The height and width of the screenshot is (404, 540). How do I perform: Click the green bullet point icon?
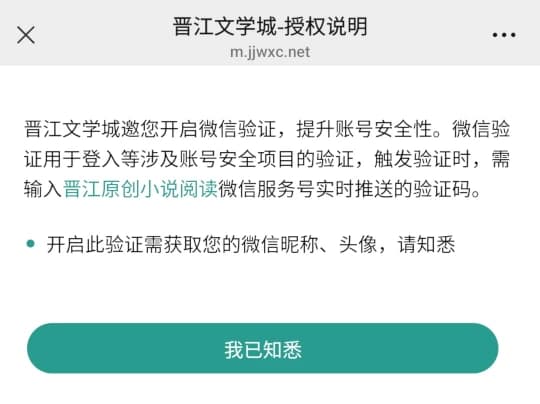click(30, 244)
